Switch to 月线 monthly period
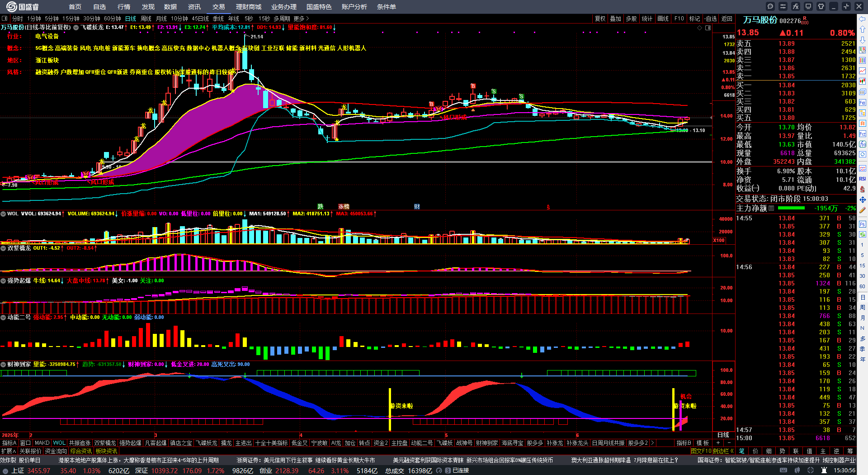868x475 pixels. (161, 19)
